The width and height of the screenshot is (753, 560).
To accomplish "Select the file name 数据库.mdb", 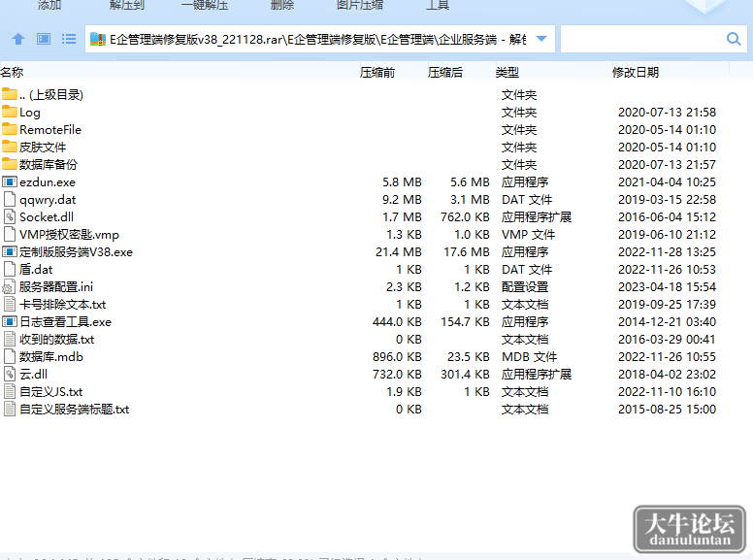I will click(x=51, y=357).
